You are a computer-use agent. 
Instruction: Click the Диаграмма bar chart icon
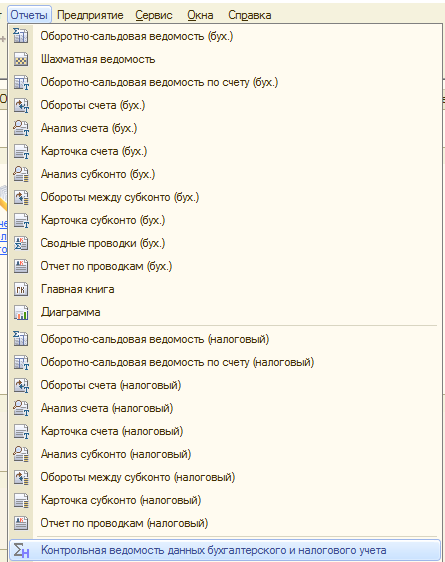click(21, 312)
